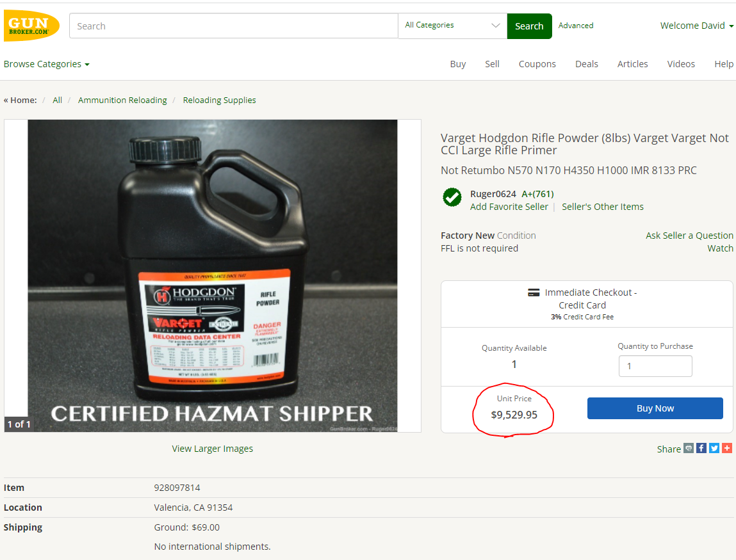Share listing on Facebook
This screenshot has height=560, width=736.
[x=701, y=448]
